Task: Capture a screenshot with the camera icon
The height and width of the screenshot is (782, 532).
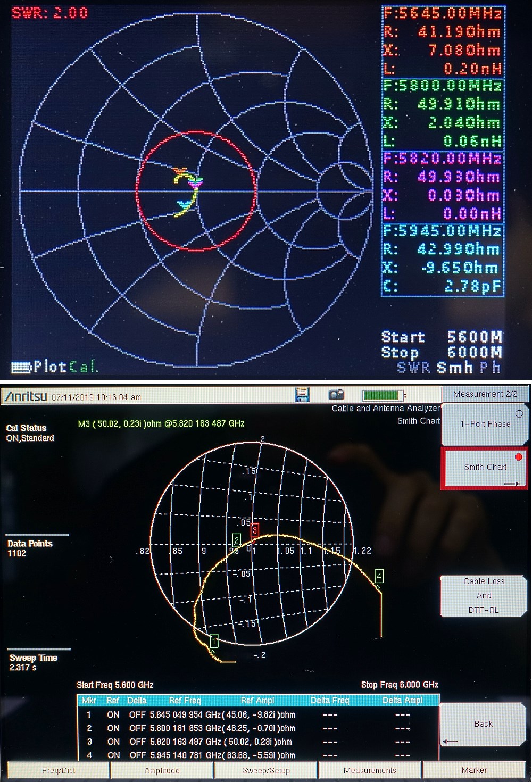Action: click(337, 395)
